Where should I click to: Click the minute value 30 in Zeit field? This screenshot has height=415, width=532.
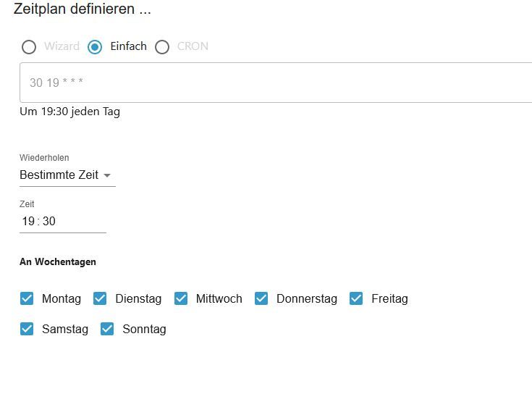[49, 221]
